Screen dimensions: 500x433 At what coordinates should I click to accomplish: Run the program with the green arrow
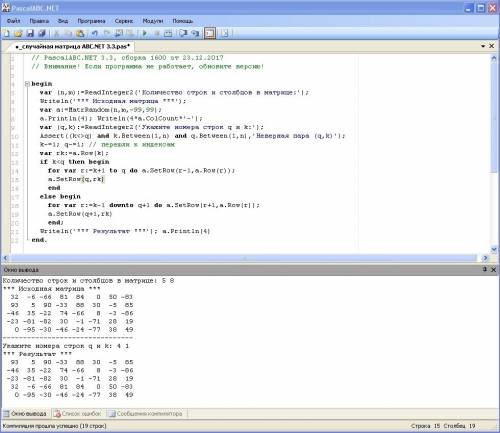(x=145, y=33)
